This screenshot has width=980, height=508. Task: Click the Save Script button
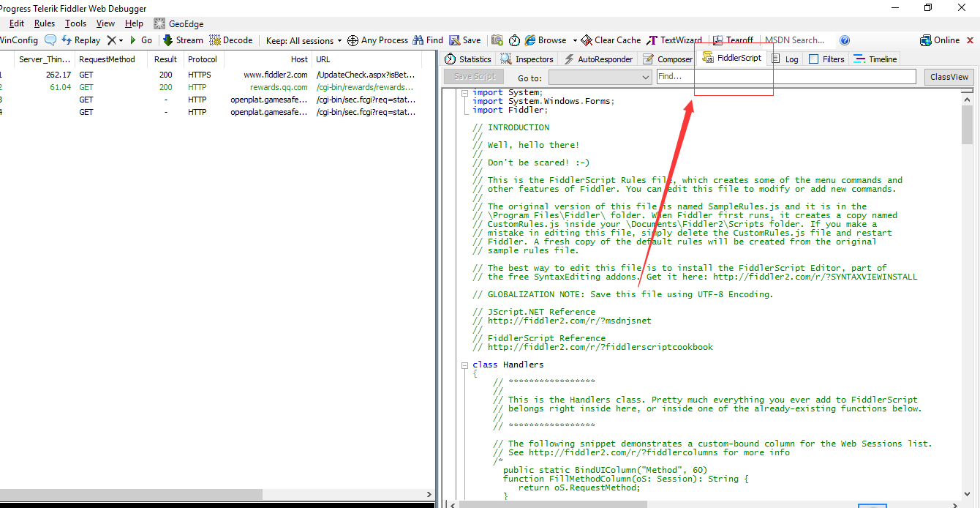[475, 77]
